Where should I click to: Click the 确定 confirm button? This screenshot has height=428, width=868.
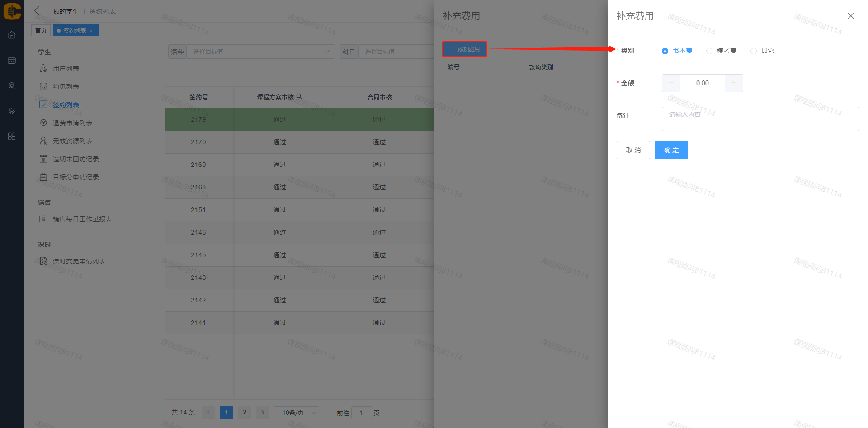coord(671,150)
